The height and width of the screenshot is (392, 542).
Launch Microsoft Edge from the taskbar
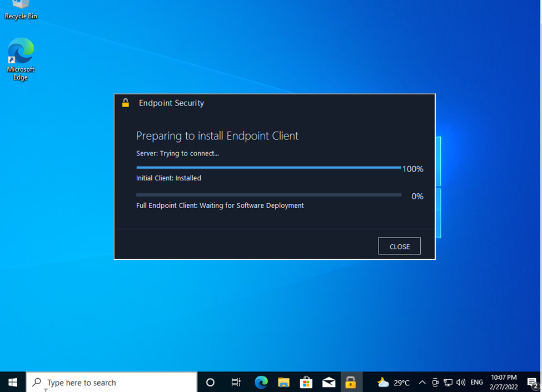pyautogui.click(x=261, y=383)
